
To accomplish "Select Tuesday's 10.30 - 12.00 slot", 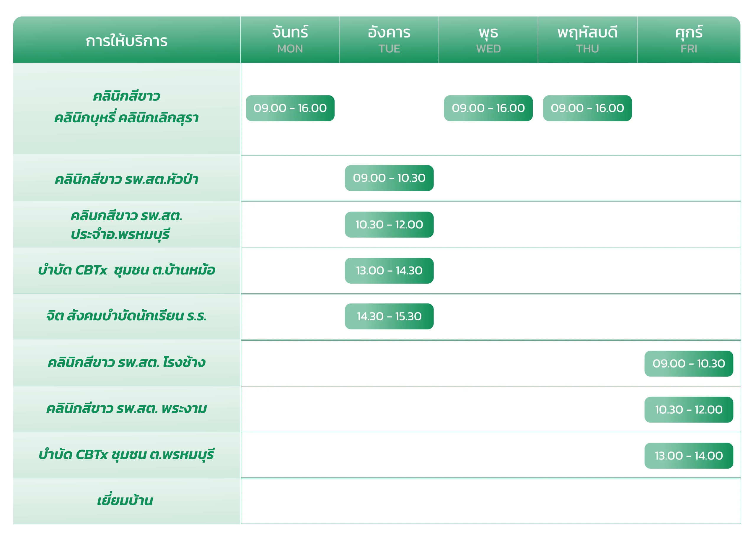I will pyautogui.click(x=389, y=225).
